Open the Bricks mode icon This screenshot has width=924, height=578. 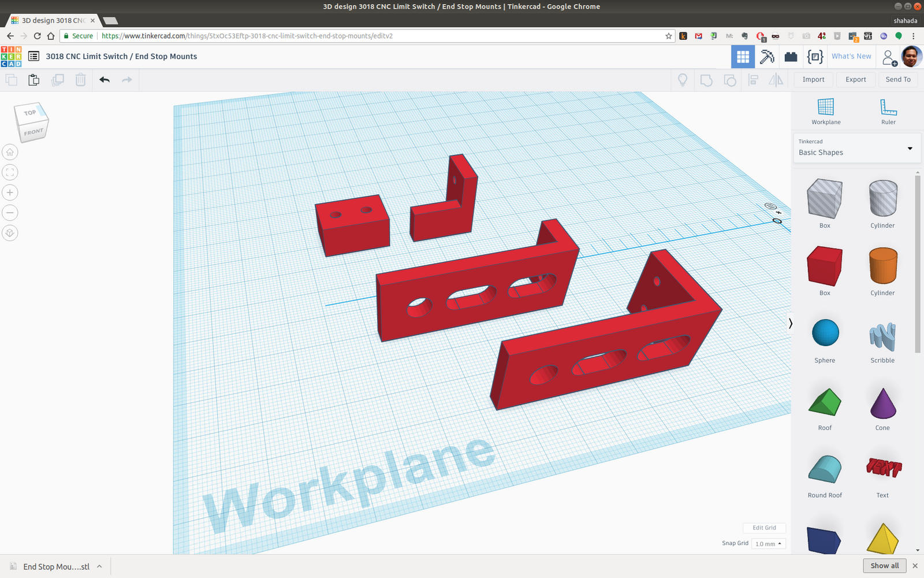(x=791, y=57)
